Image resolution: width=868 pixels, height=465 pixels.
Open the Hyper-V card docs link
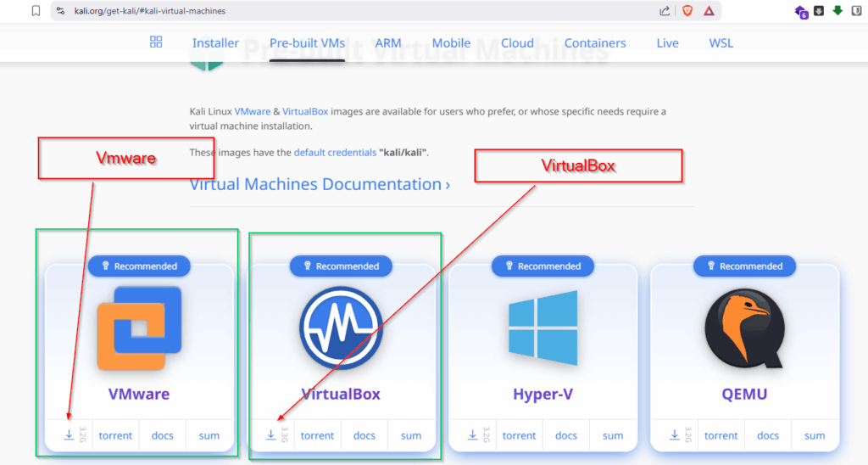coord(565,435)
